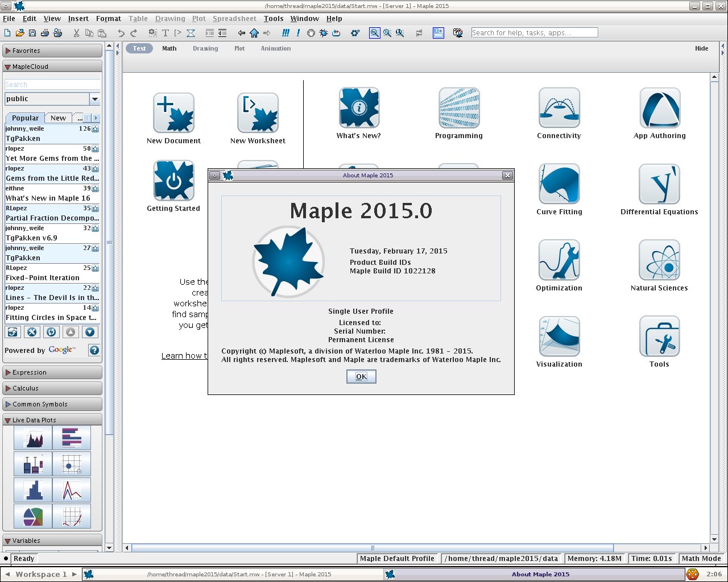Viewport: 728px width, 582px height.
Task: Open the Tools menu
Action: (x=274, y=19)
